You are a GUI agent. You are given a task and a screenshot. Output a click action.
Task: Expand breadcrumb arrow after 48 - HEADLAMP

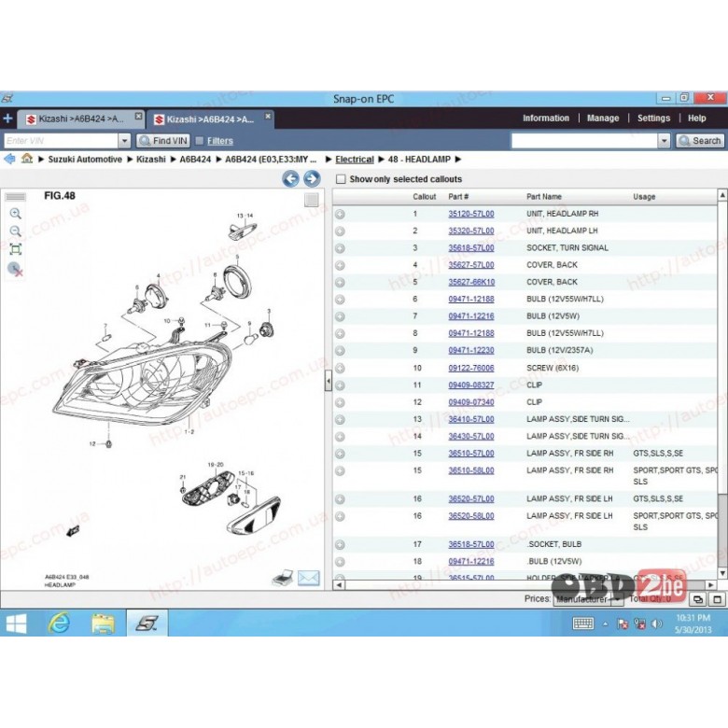(458, 160)
